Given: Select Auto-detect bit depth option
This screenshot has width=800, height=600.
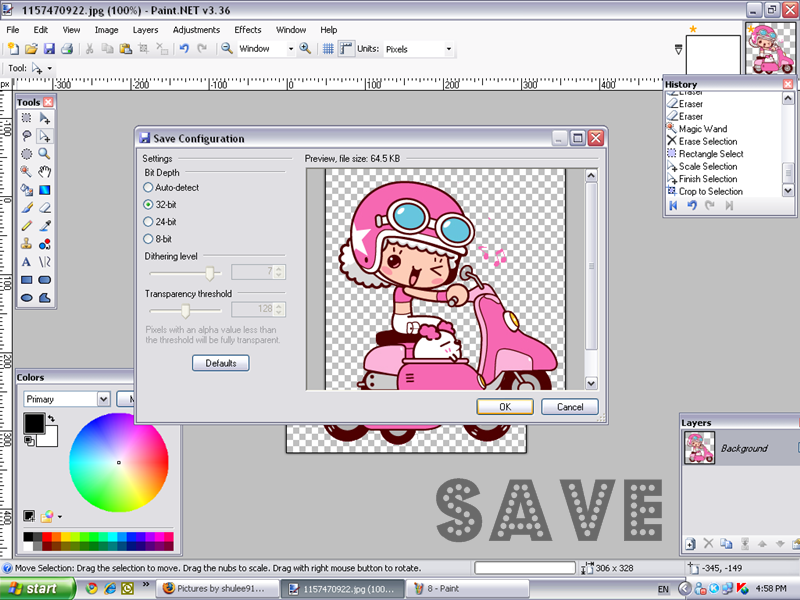Looking at the screenshot, I should (x=149, y=187).
